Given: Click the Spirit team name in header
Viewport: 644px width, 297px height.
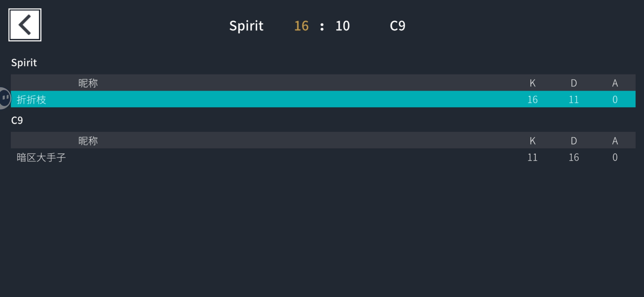Looking at the screenshot, I should tap(246, 26).
